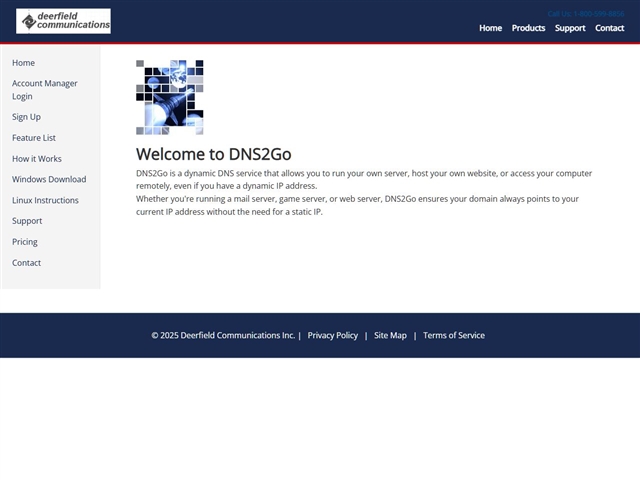Screen dimensions: 640x480
Task: Go to Windows Download page
Action: point(49,179)
